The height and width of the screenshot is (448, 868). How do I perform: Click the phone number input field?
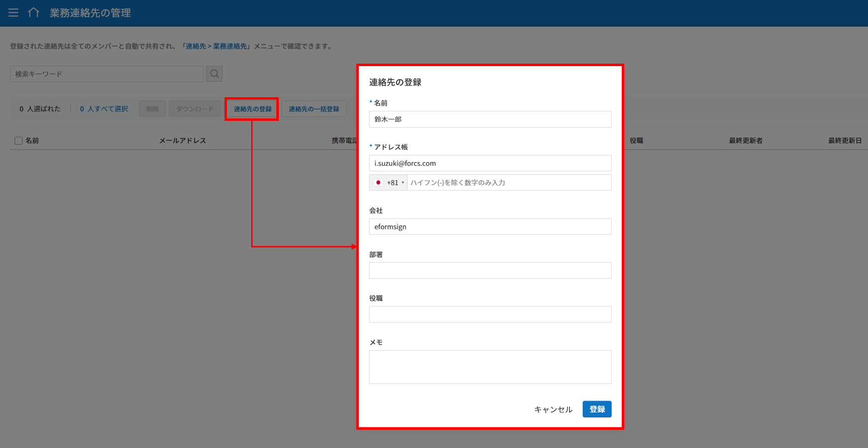[x=509, y=183]
